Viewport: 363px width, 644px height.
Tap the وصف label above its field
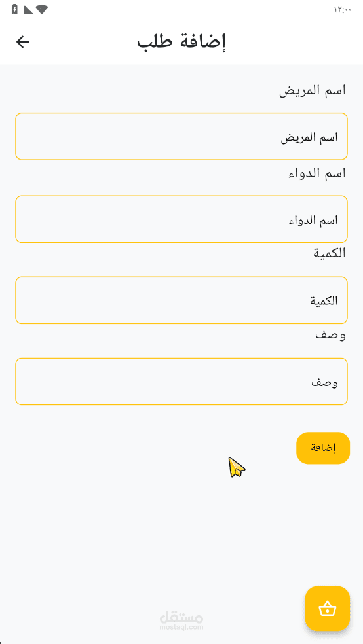(330, 335)
